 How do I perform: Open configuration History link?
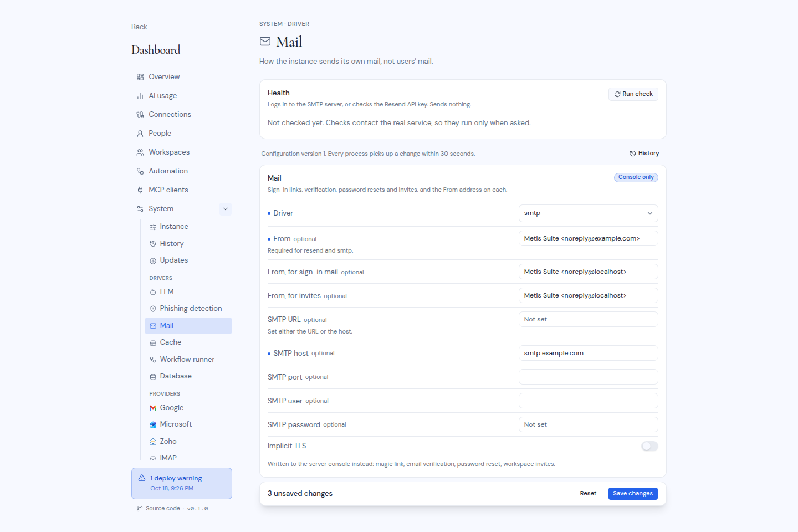pyautogui.click(x=644, y=154)
